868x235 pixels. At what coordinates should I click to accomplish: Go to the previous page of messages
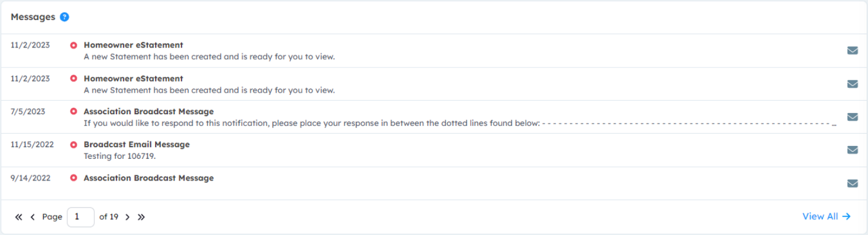coord(33,217)
